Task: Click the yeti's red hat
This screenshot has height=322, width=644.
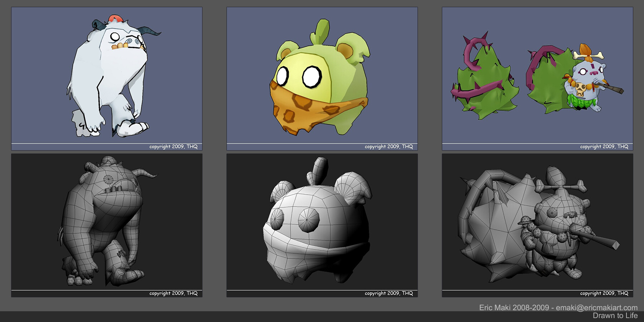Action: (115, 18)
